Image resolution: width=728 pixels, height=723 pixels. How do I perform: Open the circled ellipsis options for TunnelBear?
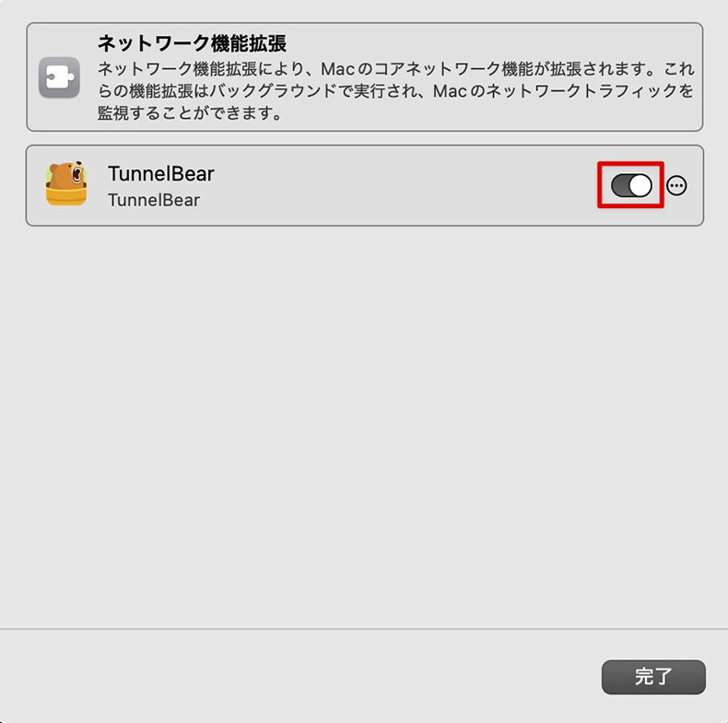pos(676,186)
